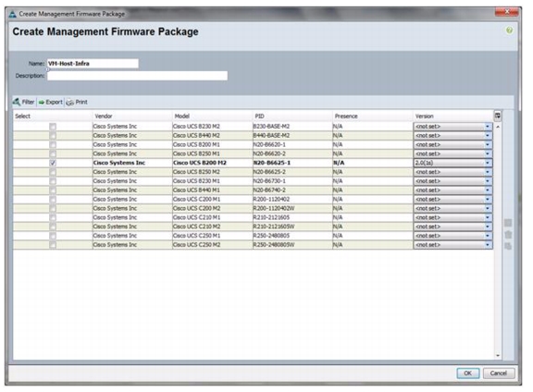
Task: Check the box for Cisco UCS B440 M1
Action: pyautogui.click(x=53, y=190)
